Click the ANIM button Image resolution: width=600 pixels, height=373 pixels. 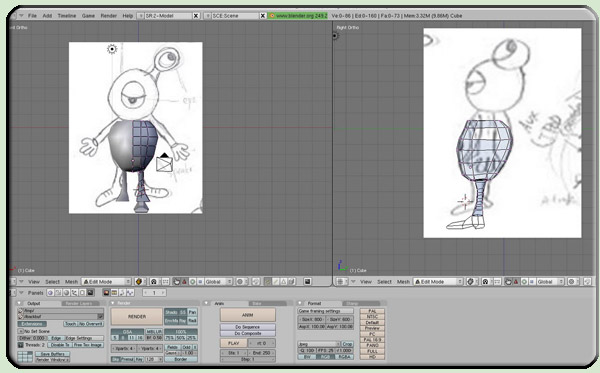pos(248,315)
